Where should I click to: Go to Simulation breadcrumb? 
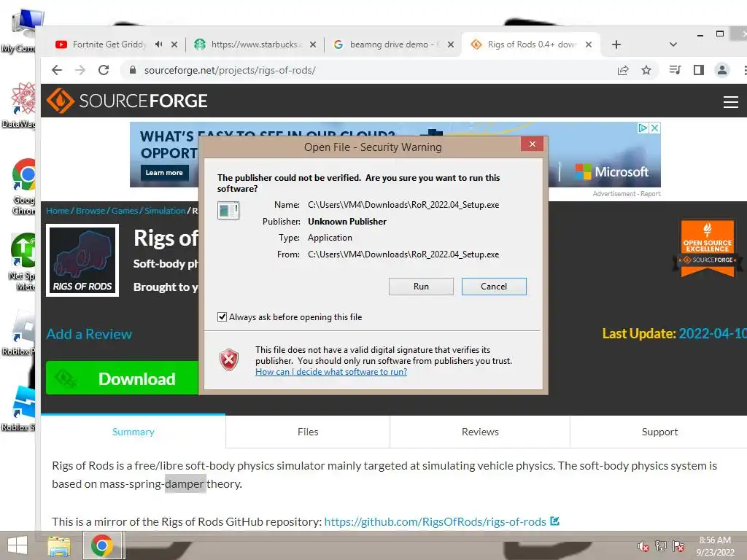click(x=165, y=211)
